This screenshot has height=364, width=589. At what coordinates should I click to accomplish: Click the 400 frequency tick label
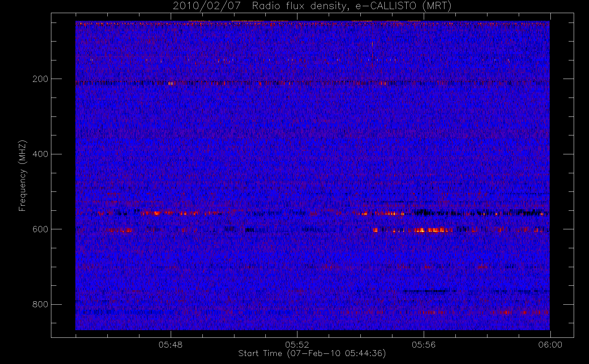tap(40, 154)
